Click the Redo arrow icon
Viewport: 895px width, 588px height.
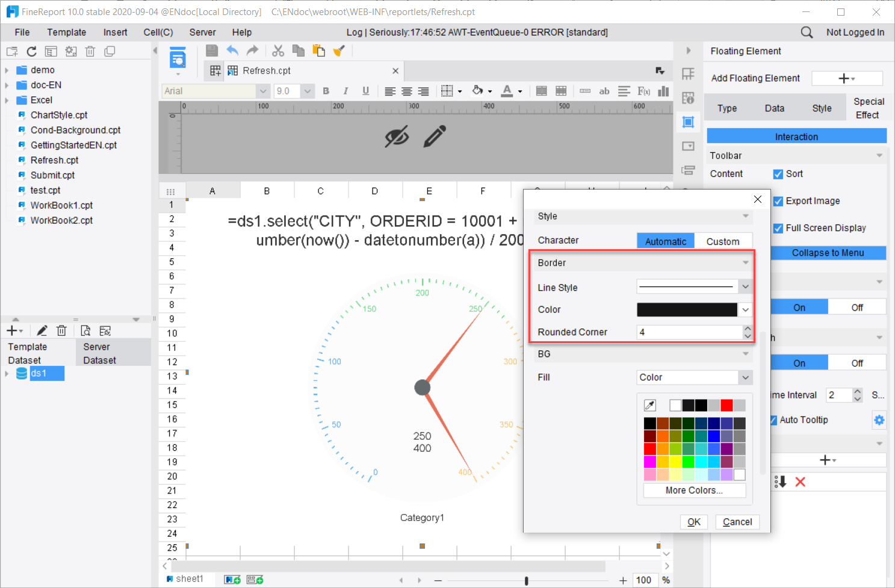pos(253,51)
